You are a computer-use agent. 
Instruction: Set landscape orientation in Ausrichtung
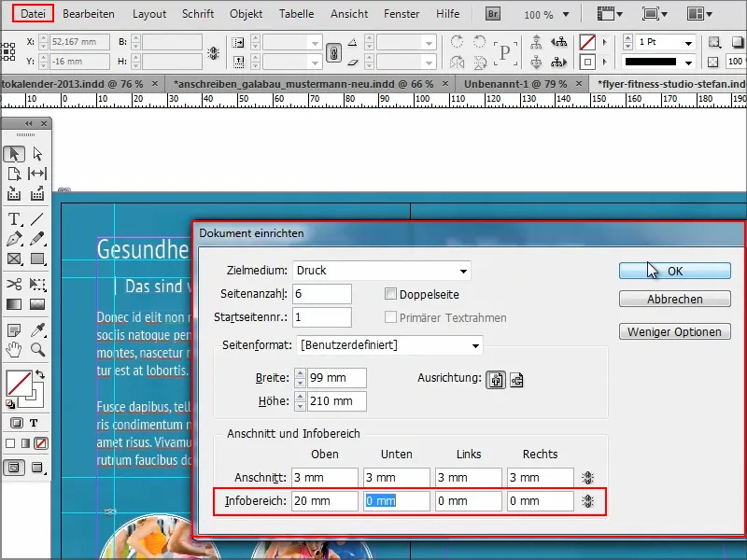click(x=516, y=380)
